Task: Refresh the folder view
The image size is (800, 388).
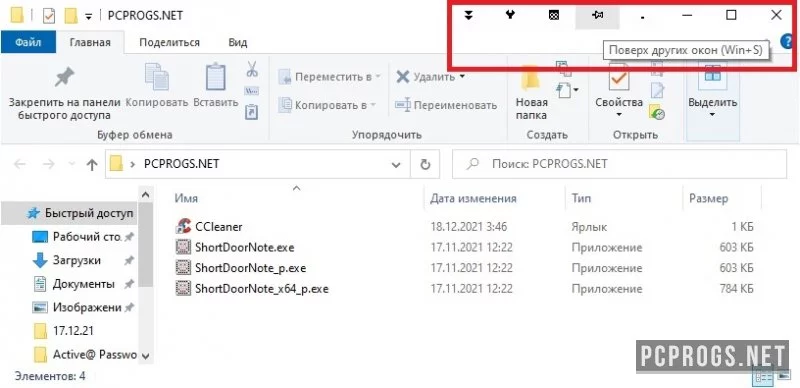Action: tap(425, 165)
